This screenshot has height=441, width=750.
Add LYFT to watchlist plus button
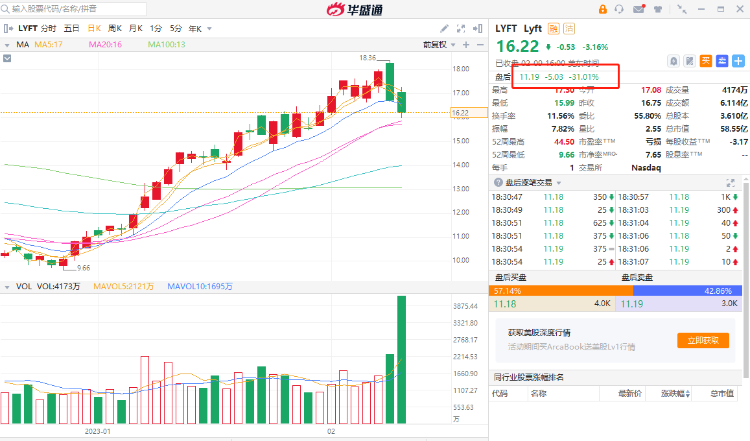(739, 61)
